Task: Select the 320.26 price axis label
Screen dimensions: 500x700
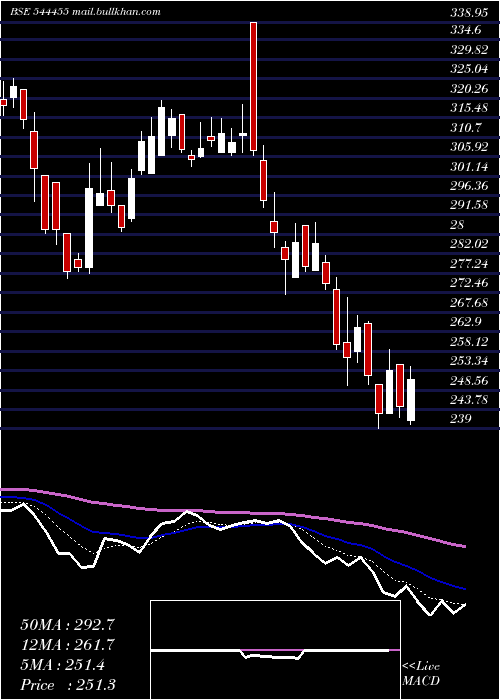Action: (469, 89)
